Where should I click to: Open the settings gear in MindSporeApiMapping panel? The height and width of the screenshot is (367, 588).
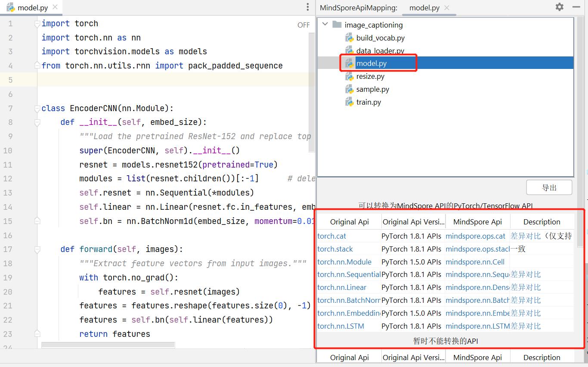click(559, 7)
